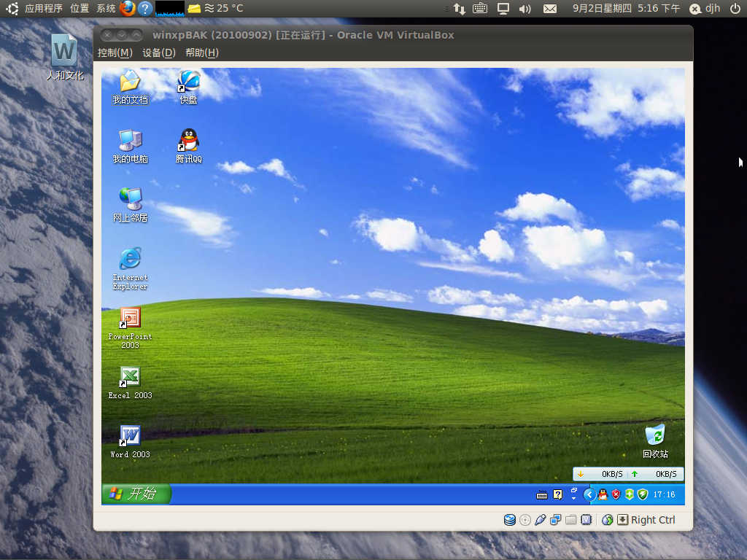
Task: Select the Internet Explorer desktop icon
Action: pos(130,268)
